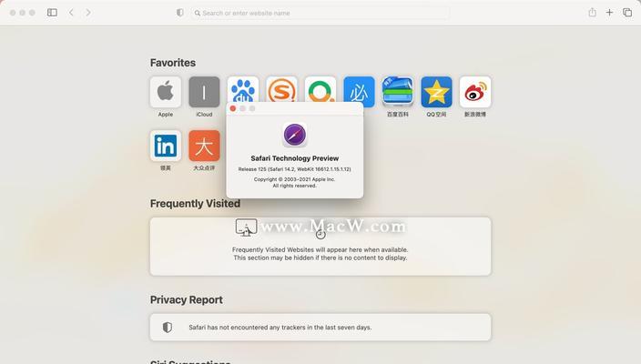641x364 pixels.
Task: Open the Sogou favorite icon
Action: tap(281, 89)
